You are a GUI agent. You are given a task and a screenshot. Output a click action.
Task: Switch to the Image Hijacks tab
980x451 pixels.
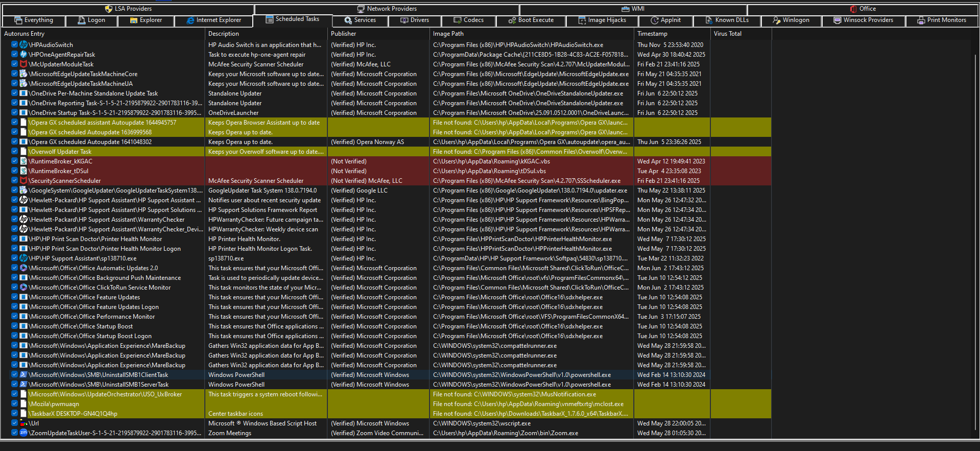tap(602, 20)
